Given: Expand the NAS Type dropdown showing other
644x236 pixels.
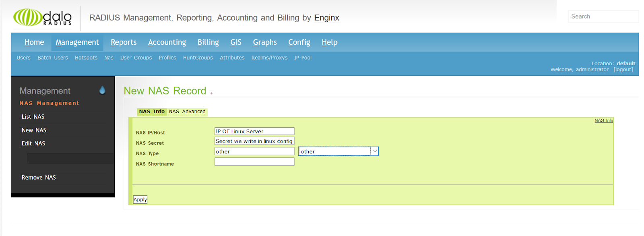Looking at the screenshot, I should point(339,151).
